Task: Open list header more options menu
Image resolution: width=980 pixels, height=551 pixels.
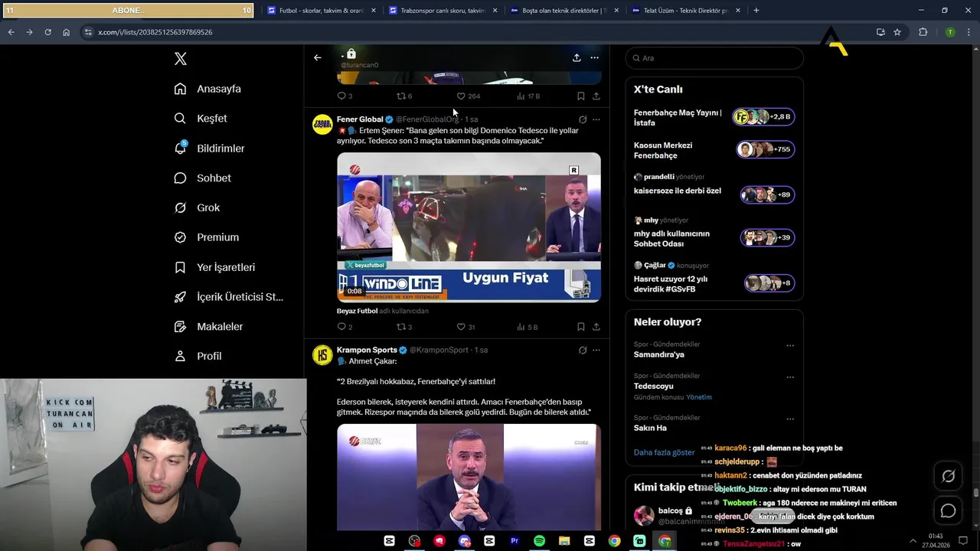Action: click(594, 57)
